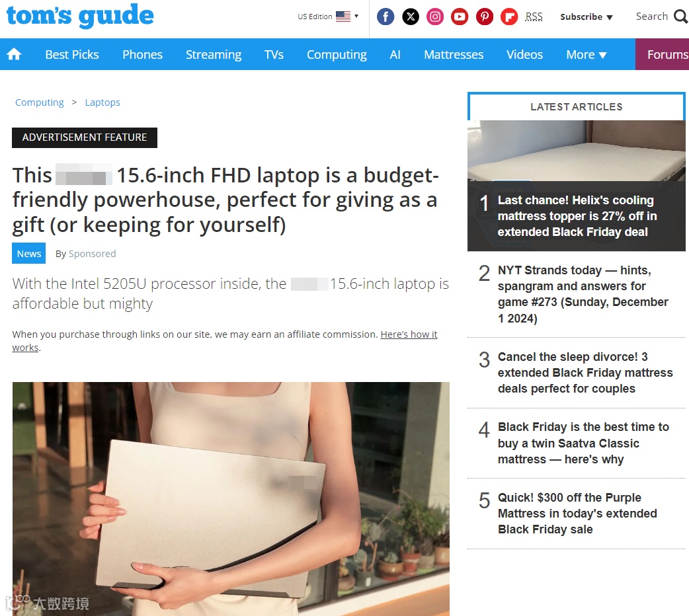This screenshot has width=689, height=616.
Task: Open the Pinterest social icon
Action: tap(485, 17)
